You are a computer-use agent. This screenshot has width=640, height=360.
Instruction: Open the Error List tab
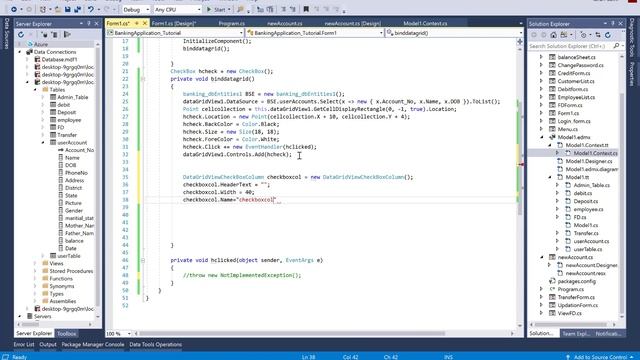click(24, 344)
